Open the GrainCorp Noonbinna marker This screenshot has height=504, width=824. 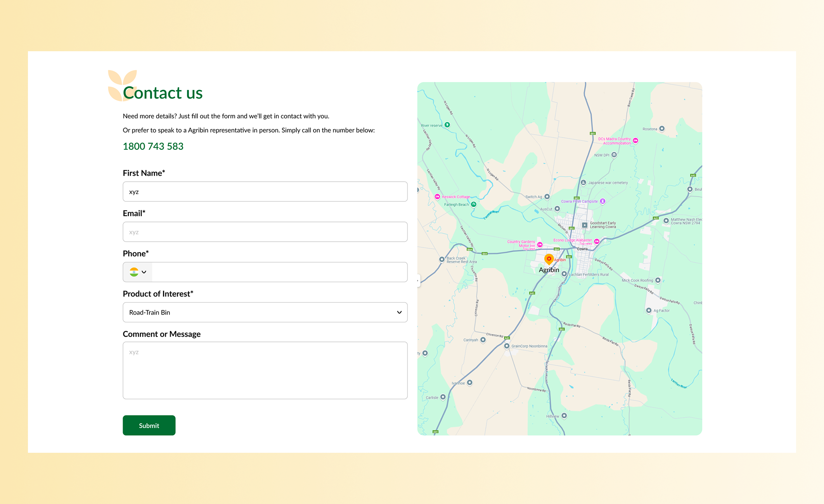507,346
